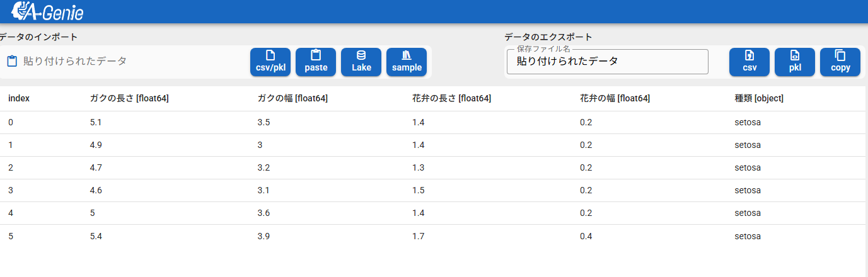Select the 種類 [object] header
This screenshot has height=277, width=868.
click(759, 98)
